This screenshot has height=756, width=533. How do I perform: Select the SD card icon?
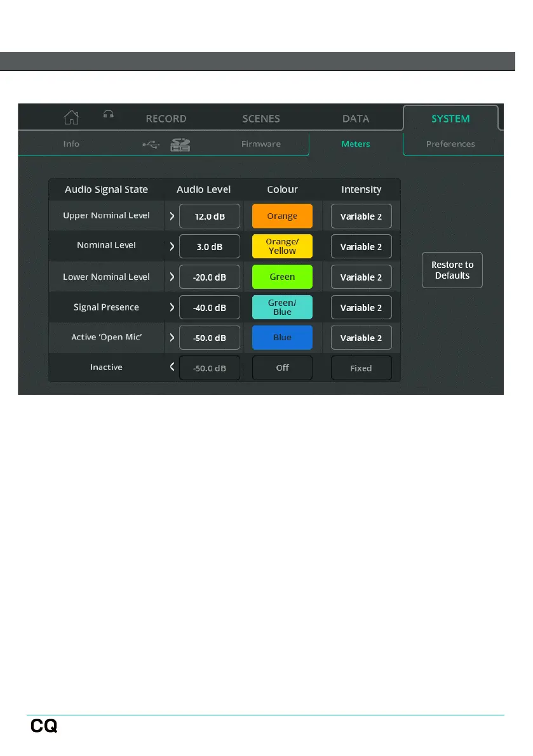(x=180, y=145)
